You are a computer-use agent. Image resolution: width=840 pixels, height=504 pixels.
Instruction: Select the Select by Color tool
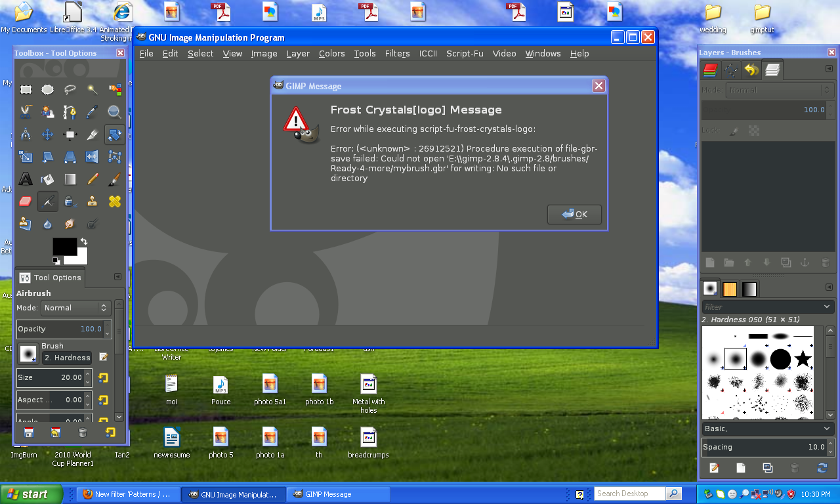click(115, 90)
